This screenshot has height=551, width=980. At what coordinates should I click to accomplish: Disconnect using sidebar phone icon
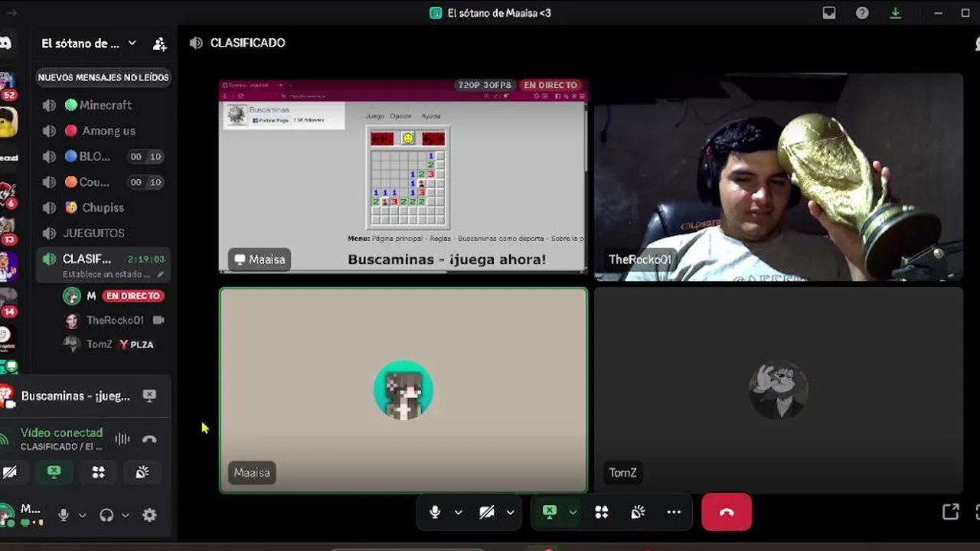tap(149, 439)
